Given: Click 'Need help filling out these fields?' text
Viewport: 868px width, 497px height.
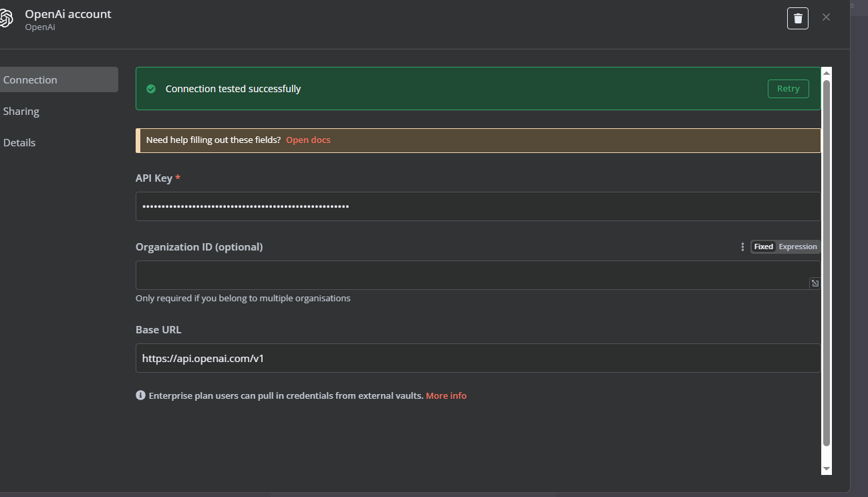Looking at the screenshot, I should 213,140.
